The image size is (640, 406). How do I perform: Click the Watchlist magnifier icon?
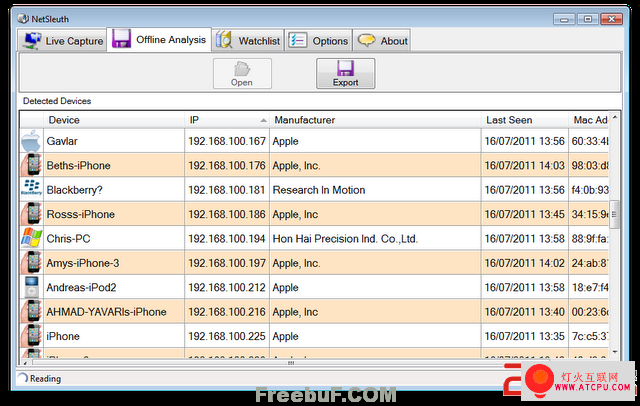coord(224,40)
